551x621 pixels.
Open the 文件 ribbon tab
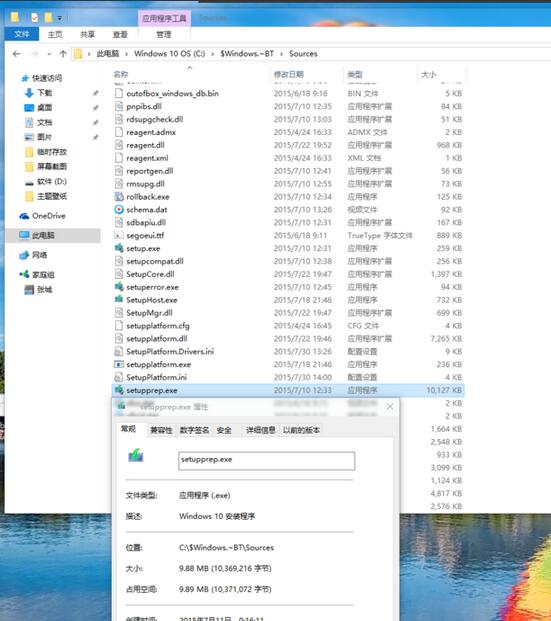click(22, 34)
